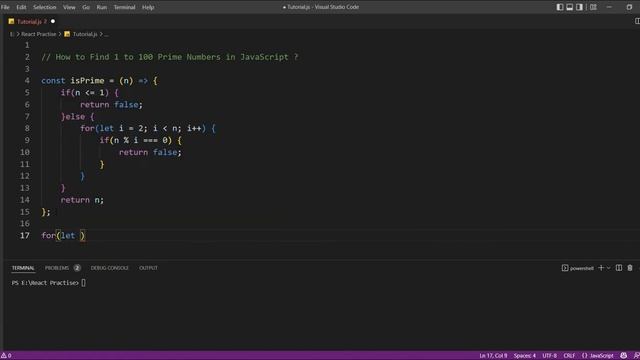
Task: Open the File menu
Action: 5,7
